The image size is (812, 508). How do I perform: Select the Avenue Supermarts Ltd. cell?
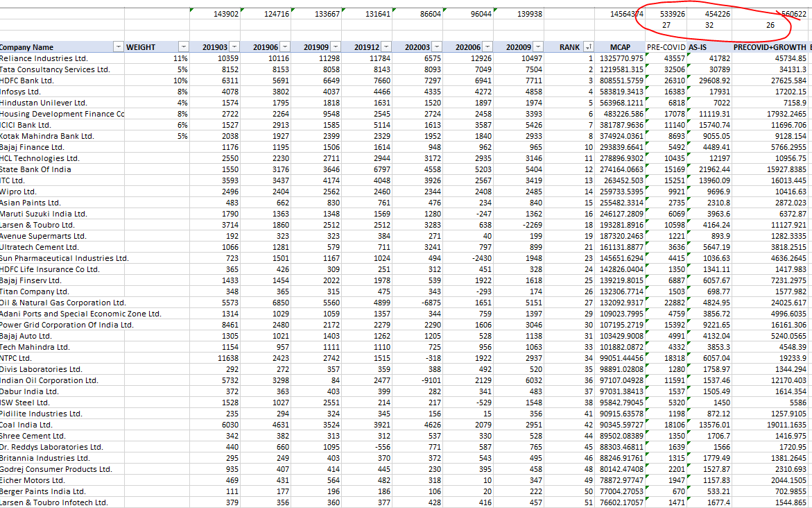click(62, 236)
